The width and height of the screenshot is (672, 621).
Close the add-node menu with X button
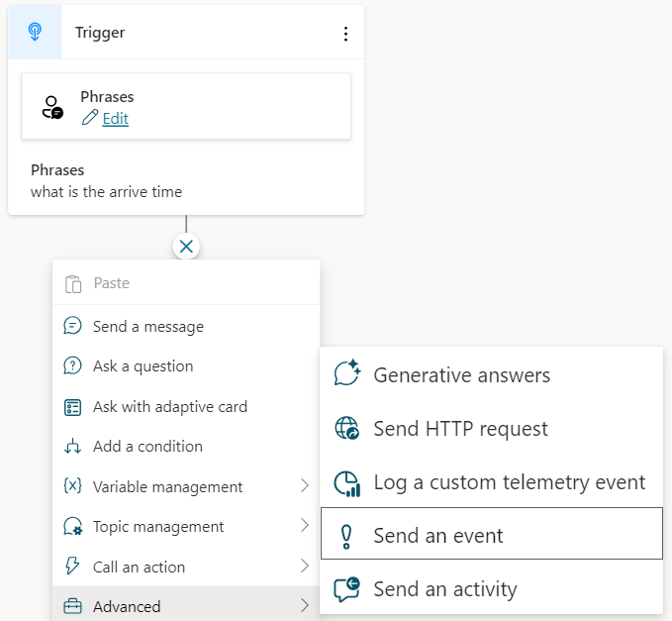coord(186,247)
